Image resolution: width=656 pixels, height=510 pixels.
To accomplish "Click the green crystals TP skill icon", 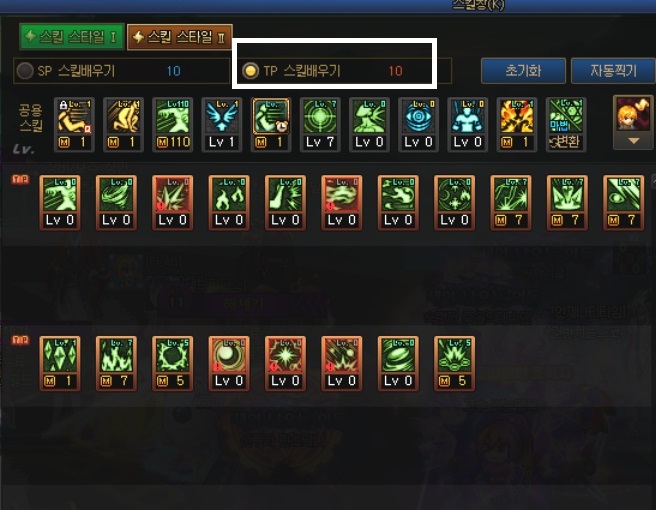I will tap(60, 363).
